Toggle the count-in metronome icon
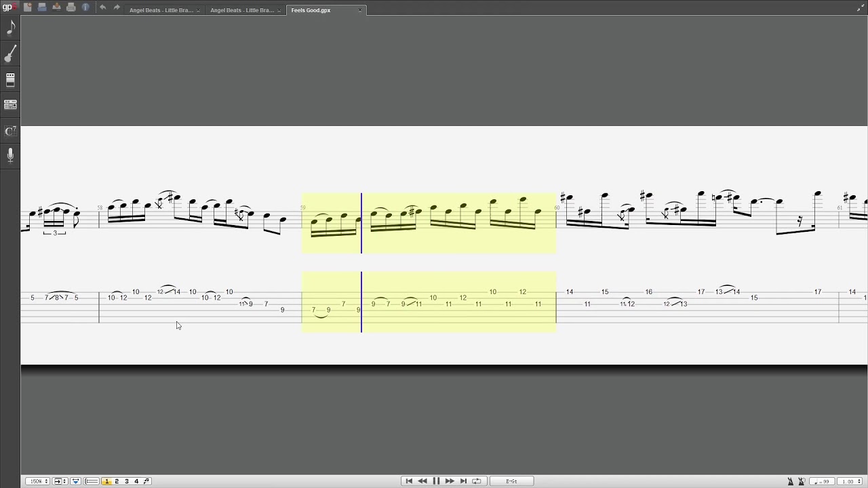 [802, 481]
